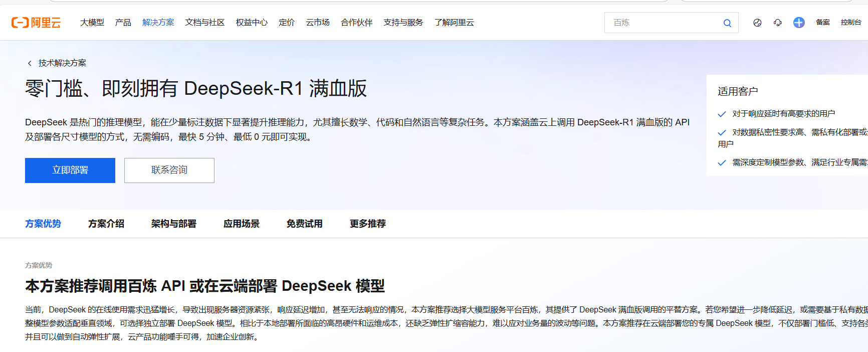Open the 支持与服务 menu
868x352 pixels.
[403, 23]
